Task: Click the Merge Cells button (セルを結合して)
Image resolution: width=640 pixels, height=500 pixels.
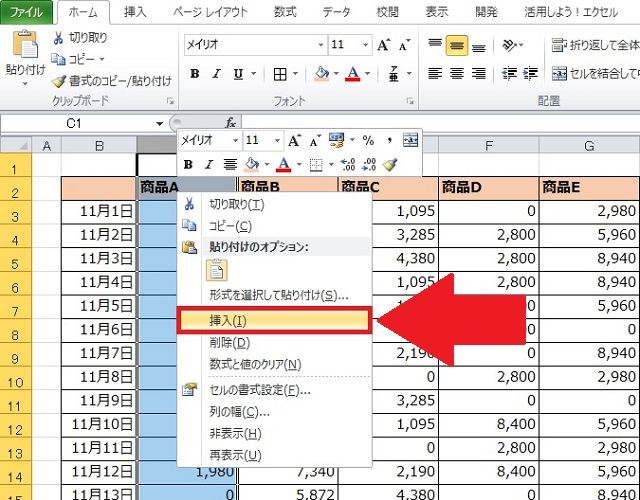Action: 596,73
